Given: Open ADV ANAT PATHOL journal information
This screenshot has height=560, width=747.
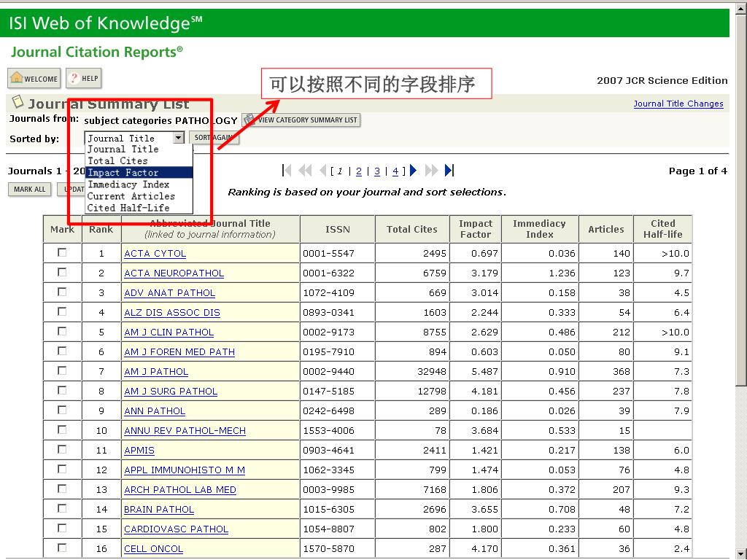Looking at the screenshot, I should click(169, 293).
